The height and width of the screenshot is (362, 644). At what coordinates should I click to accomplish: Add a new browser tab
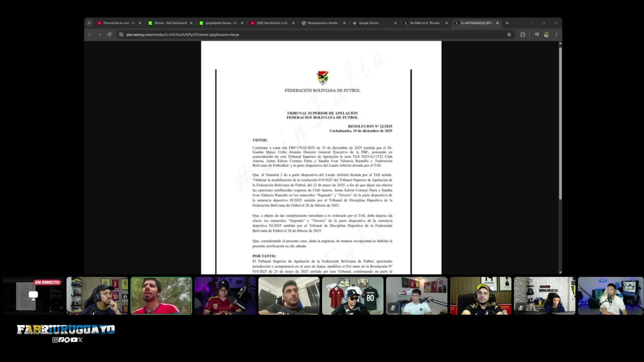tap(507, 23)
